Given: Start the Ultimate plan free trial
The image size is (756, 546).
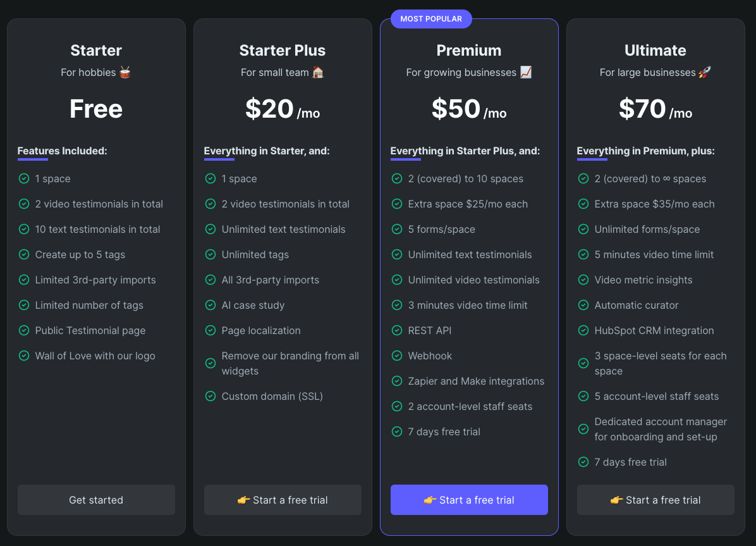Looking at the screenshot, I should point(655,500).
